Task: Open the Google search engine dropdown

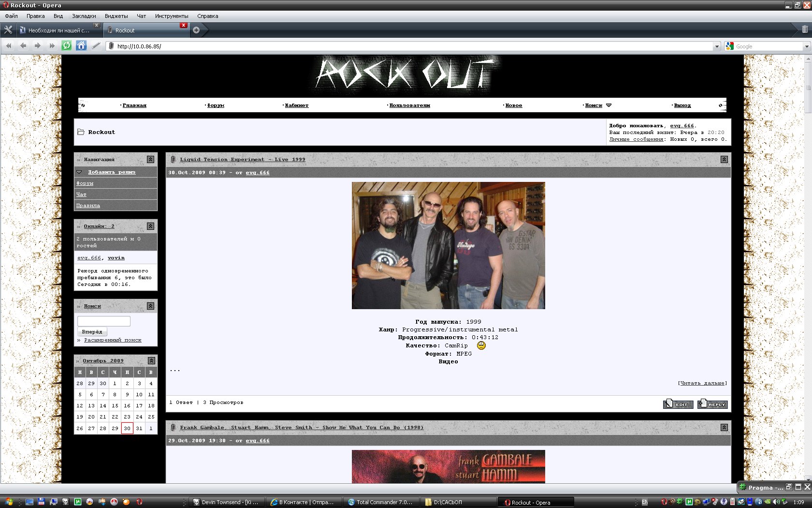Action: click(x=806, y=46)
